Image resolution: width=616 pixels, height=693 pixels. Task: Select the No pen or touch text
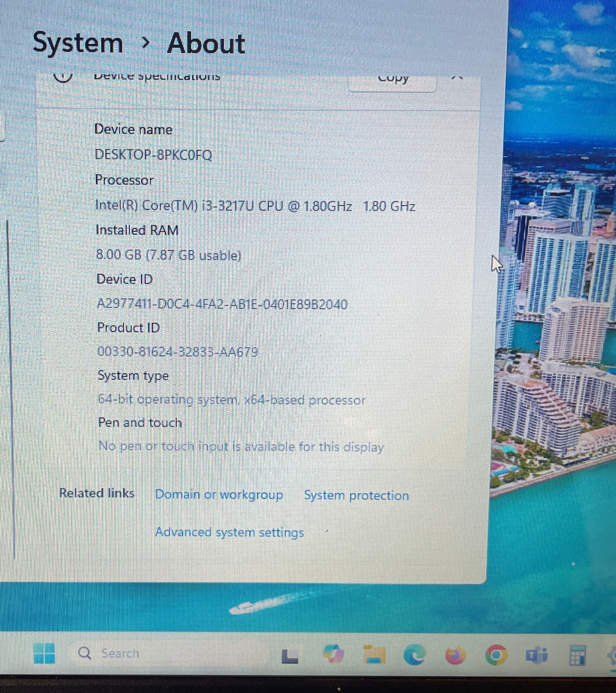[241, 446]
